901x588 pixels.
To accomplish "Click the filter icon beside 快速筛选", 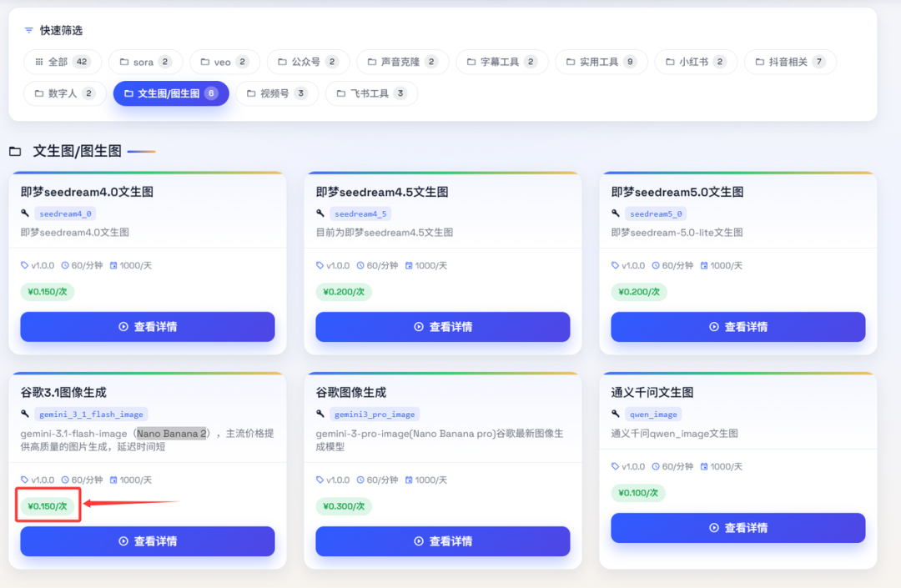I will 29,28.
